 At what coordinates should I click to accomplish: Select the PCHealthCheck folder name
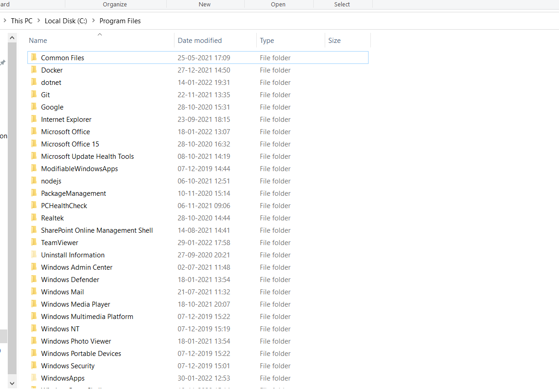pos(64,205)
